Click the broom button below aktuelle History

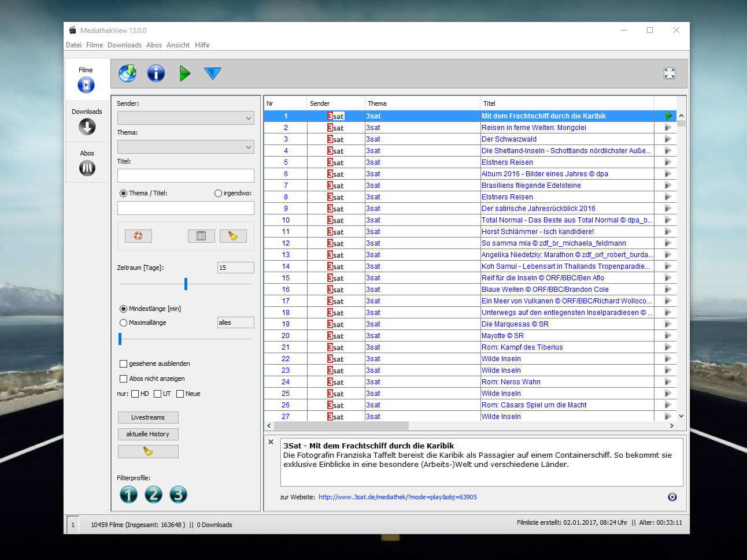pyautogui.click(x=148, y=451)
